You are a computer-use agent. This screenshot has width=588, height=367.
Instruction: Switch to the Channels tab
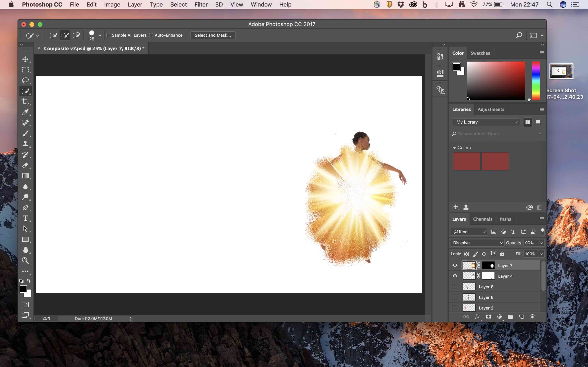483,219
